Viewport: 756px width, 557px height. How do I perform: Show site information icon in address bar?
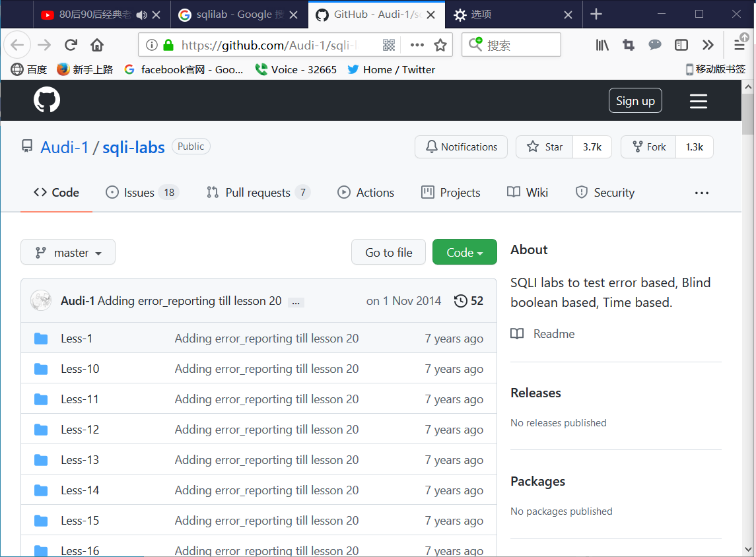pyautogui.click(x=151, y=46)
